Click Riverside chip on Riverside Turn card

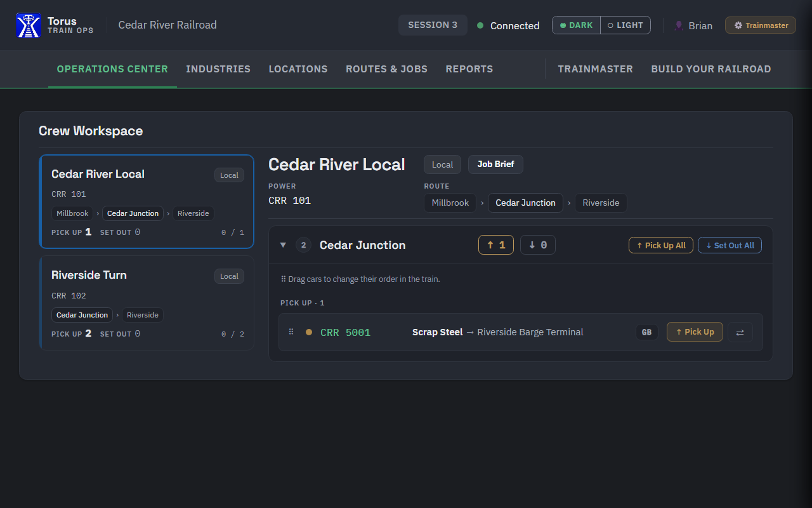click(143, 315)
